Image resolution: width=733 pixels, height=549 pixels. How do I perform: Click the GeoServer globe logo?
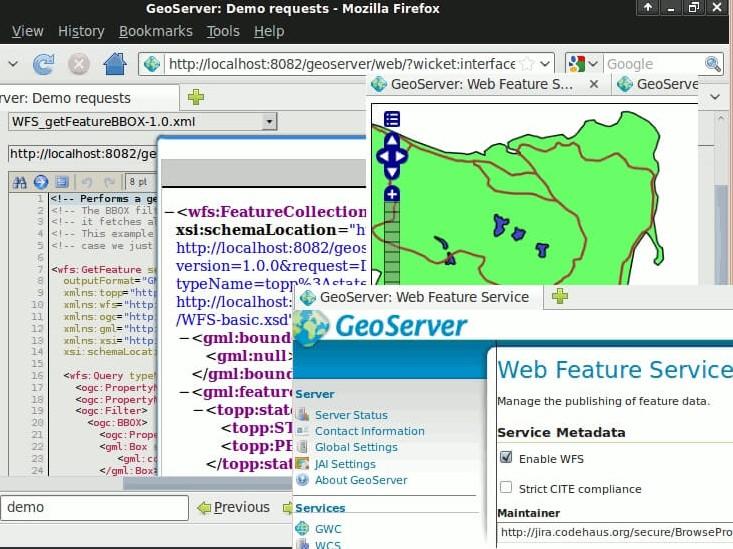click(x=312, y=329)
